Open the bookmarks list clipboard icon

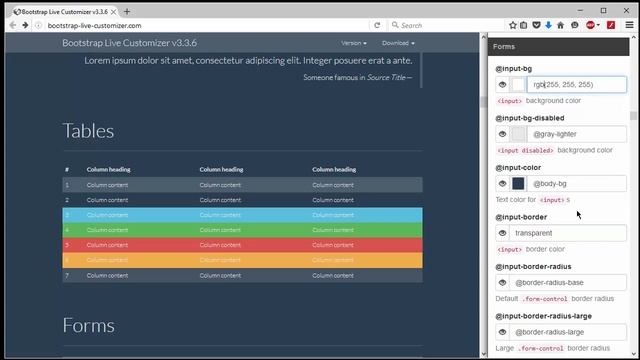524,25
